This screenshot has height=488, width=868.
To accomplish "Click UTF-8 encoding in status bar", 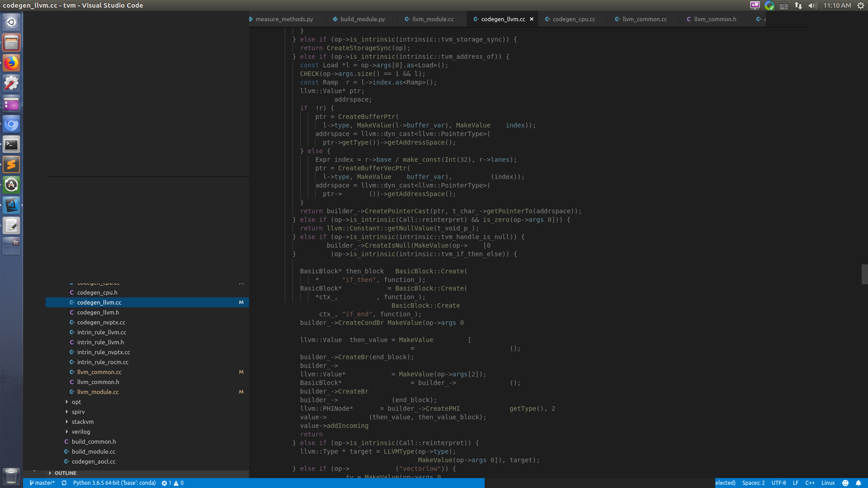I will (778, 483).
